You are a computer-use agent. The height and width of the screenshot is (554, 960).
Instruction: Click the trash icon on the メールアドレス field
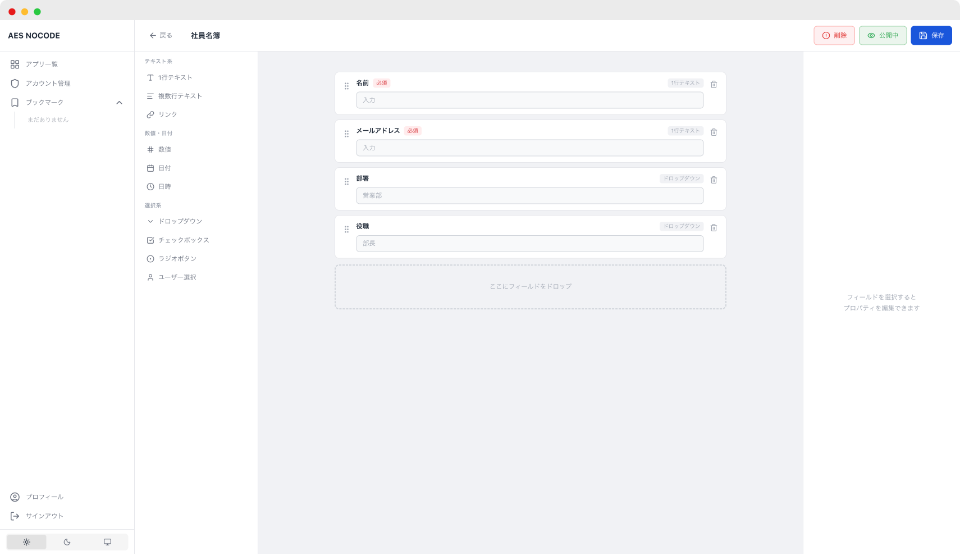714,132
